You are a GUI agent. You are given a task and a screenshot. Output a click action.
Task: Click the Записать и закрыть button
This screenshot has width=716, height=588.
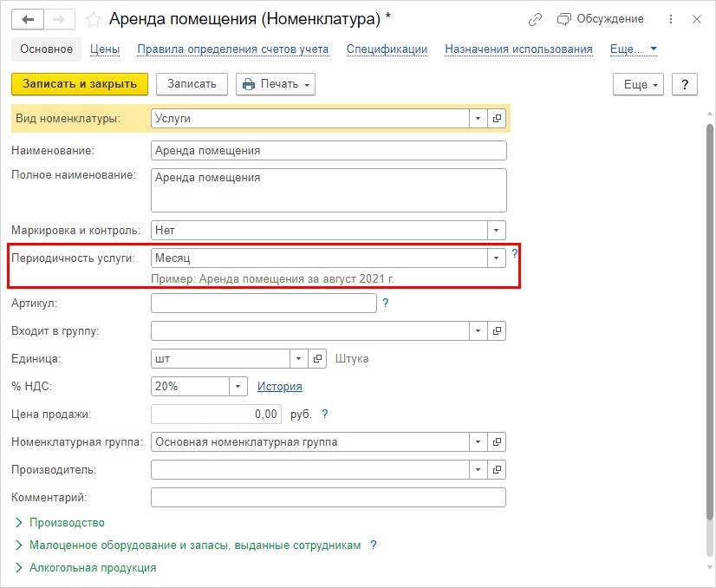coord(80,84)
